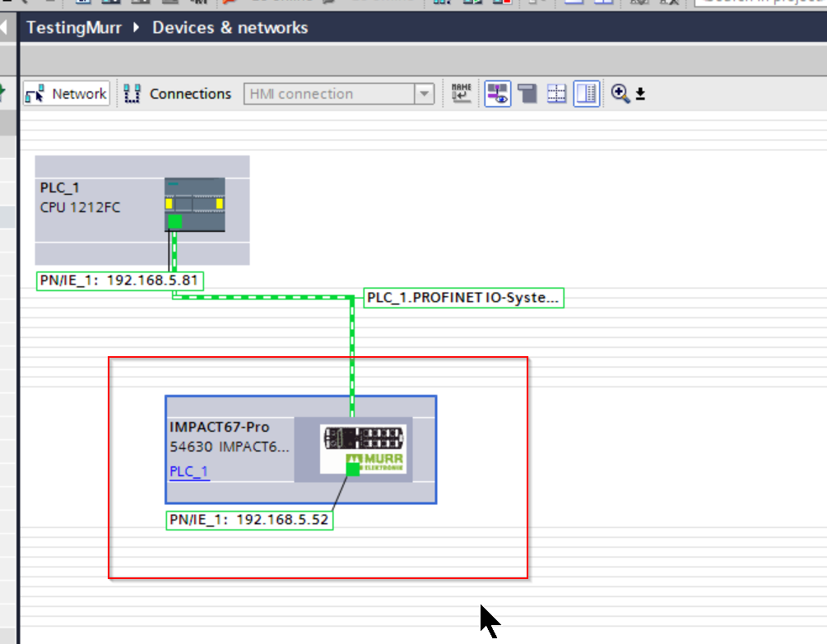Viewport: 827px width, 644px height.
Task: Collapse the left panel arrow
Action: tap(4, 27)
